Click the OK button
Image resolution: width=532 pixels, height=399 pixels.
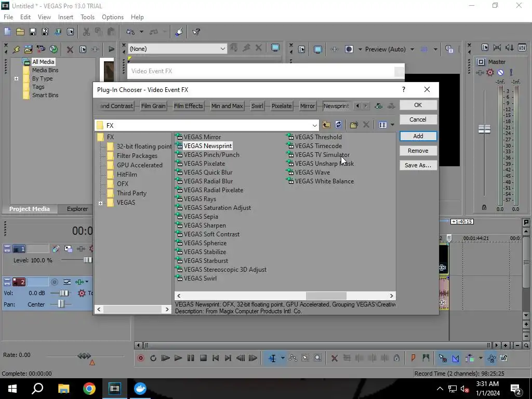(418, 105)
